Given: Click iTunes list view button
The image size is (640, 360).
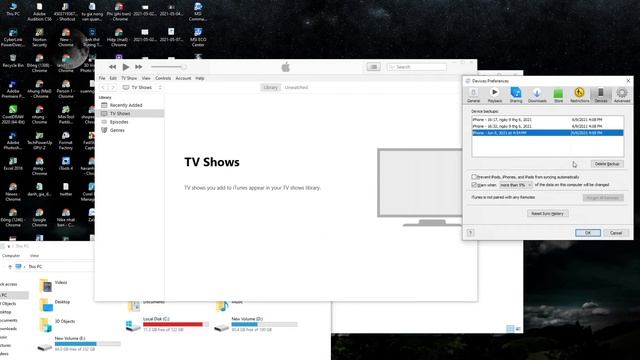Looking at the screenshot, I should tap(373, 67).
